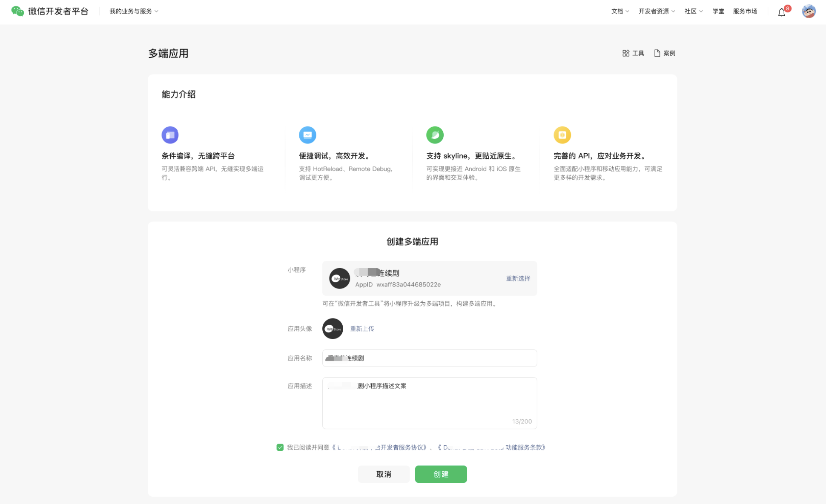Image resolution: width=826 pixels, height=504 pixels.
Task: Open the 学堂 menu item
Action: pyautogui.click(x=718, y=11)
